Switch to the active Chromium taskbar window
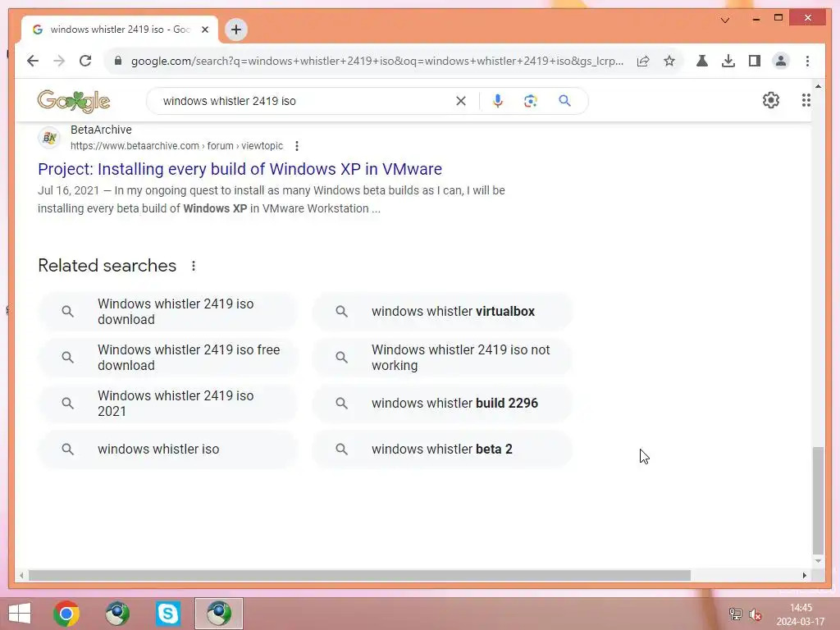 (x=219, y=614)
